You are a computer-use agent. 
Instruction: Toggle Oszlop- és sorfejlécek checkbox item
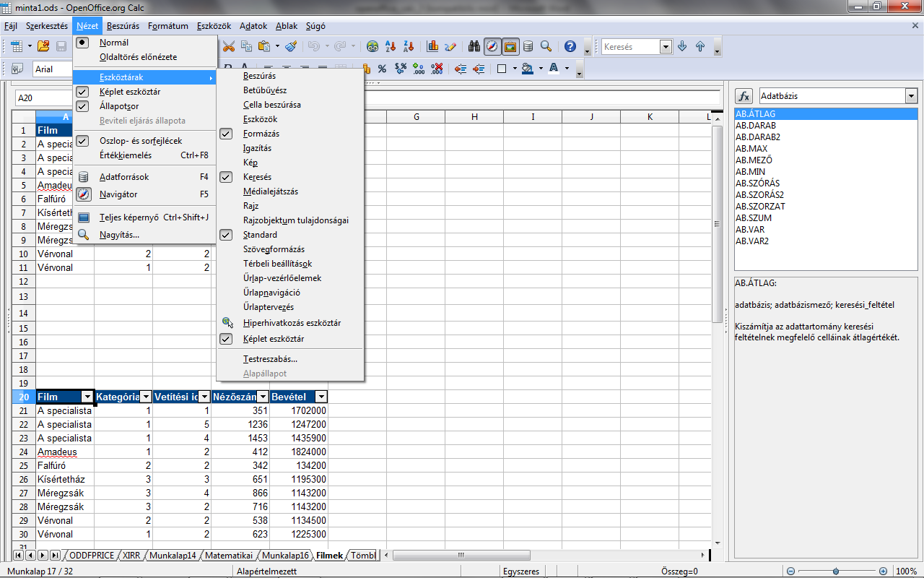(144, 141)
